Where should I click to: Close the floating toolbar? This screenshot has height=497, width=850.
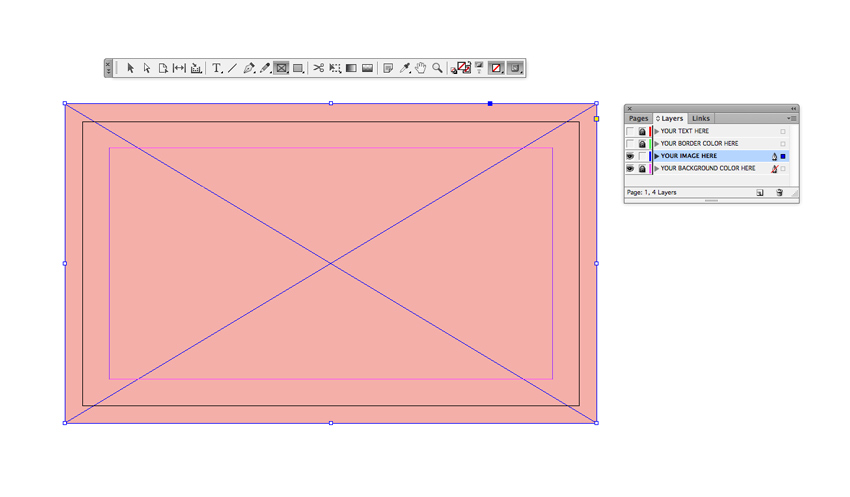click(x=108, y=63)
